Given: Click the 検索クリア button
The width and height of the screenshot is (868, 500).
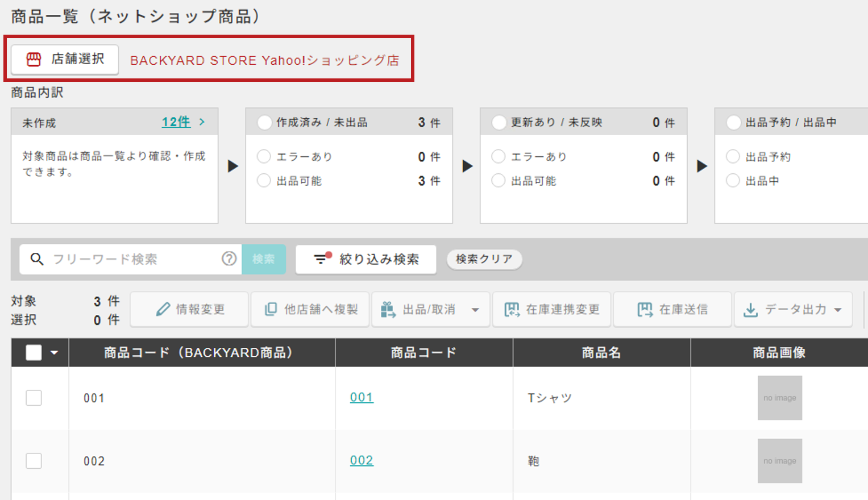Looking at the screenshot, I should click(484, 259).
